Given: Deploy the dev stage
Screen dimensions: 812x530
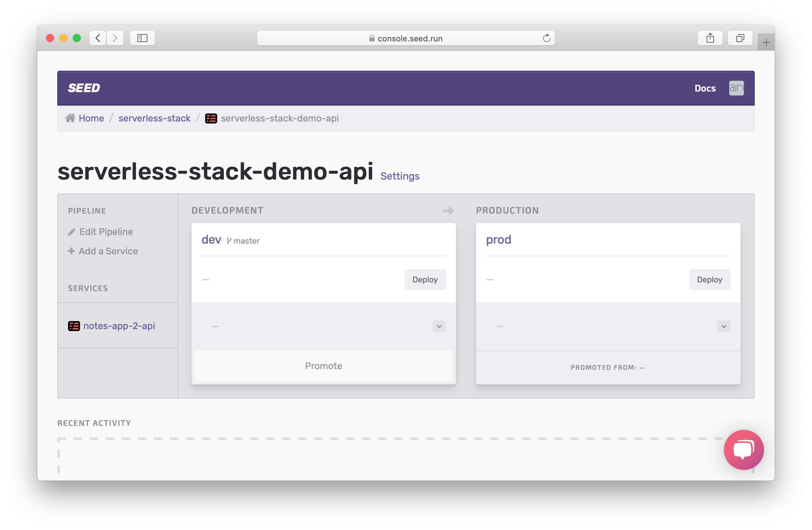Looking at the screenshot, I should coord(425,279).
